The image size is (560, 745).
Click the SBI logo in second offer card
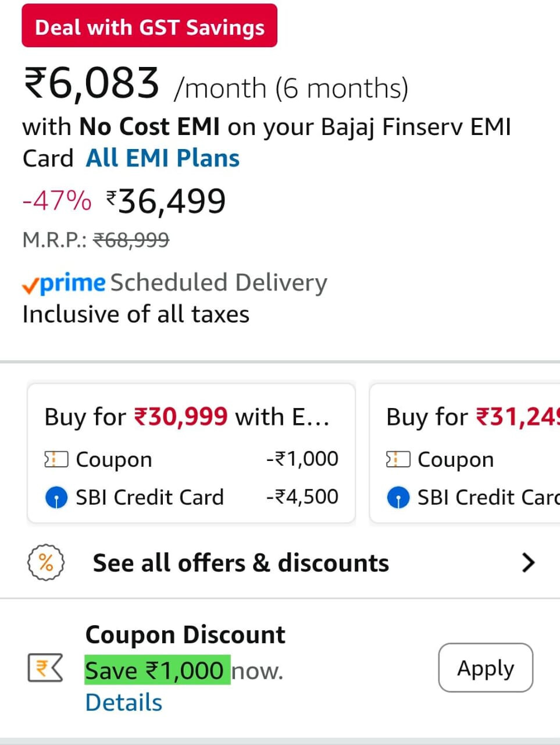pyautogui.click(x=398, y=498)
